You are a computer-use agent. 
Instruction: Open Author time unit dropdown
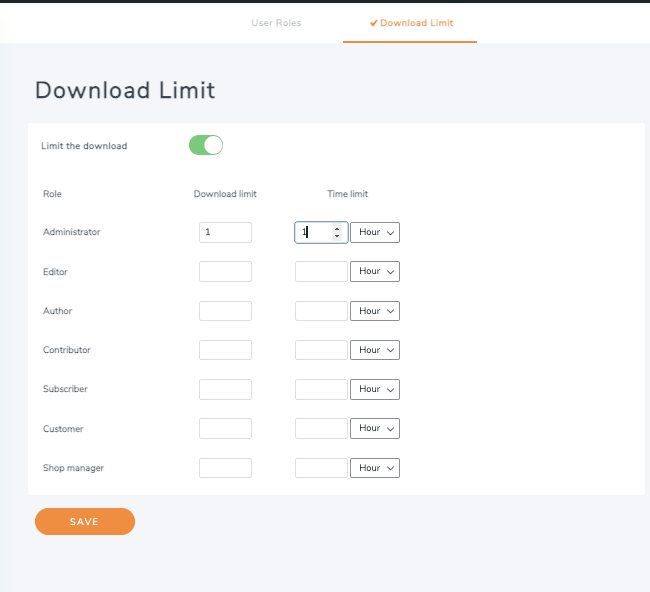[375, 311]
